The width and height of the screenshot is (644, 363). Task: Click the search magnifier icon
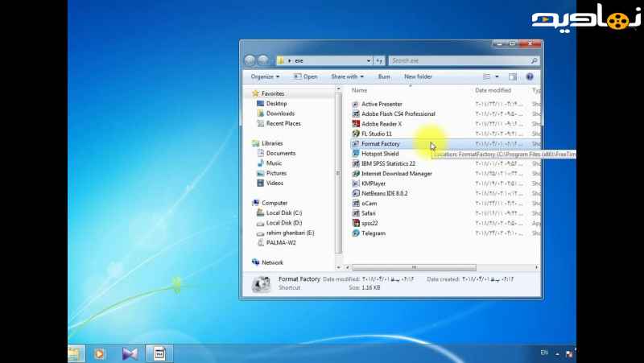point(534,61)
